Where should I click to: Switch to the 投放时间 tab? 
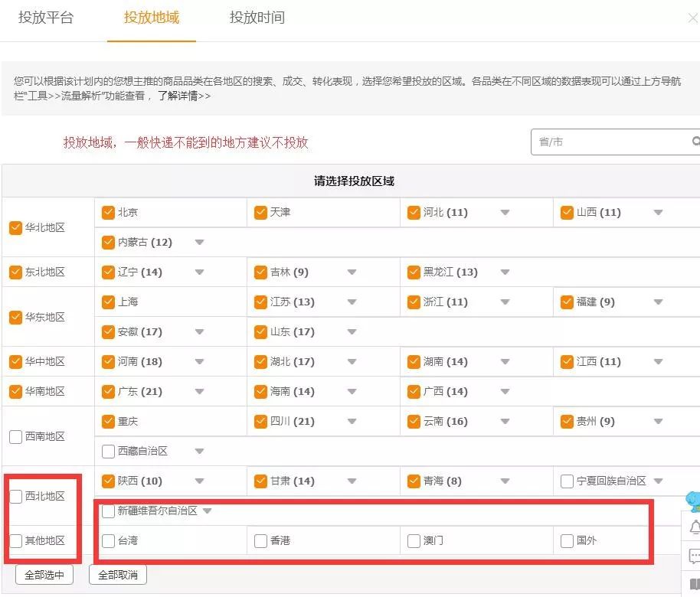point(255,17)
